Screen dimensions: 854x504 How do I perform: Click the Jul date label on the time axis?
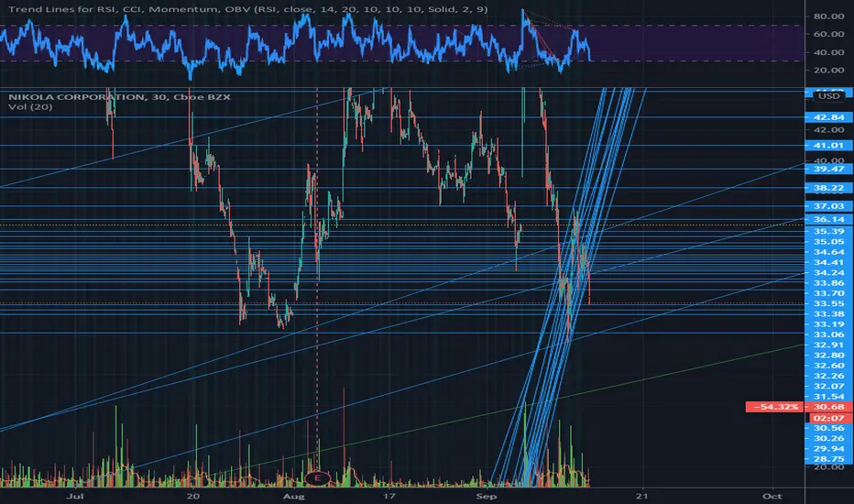(x=75, y=497)
